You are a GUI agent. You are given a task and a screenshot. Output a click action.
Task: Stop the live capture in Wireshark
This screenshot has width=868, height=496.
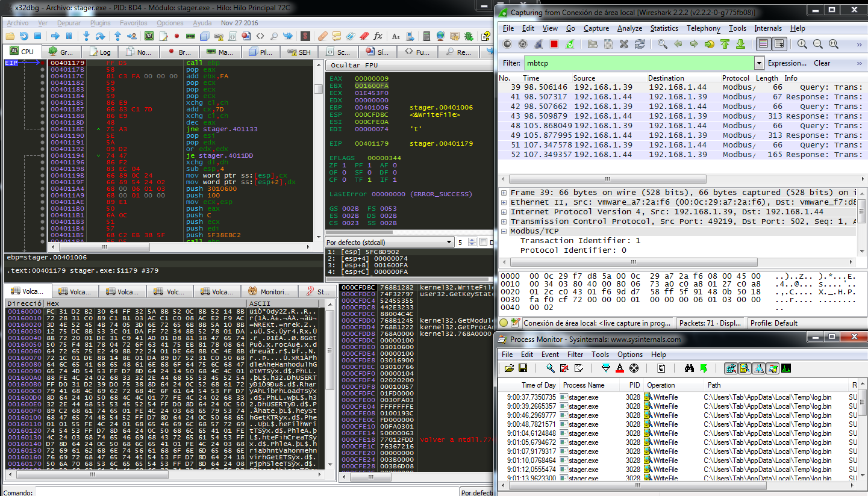[554, 45]
